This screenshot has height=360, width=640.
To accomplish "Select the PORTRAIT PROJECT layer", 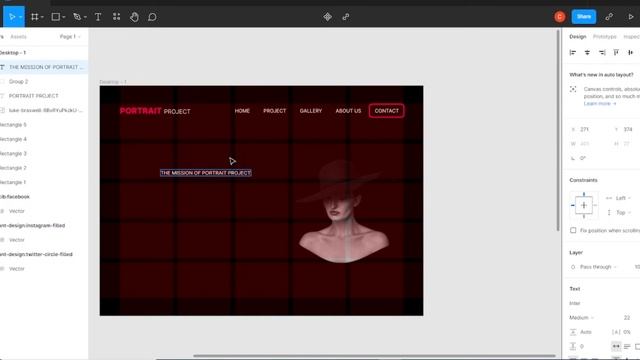I will (43, 96).
